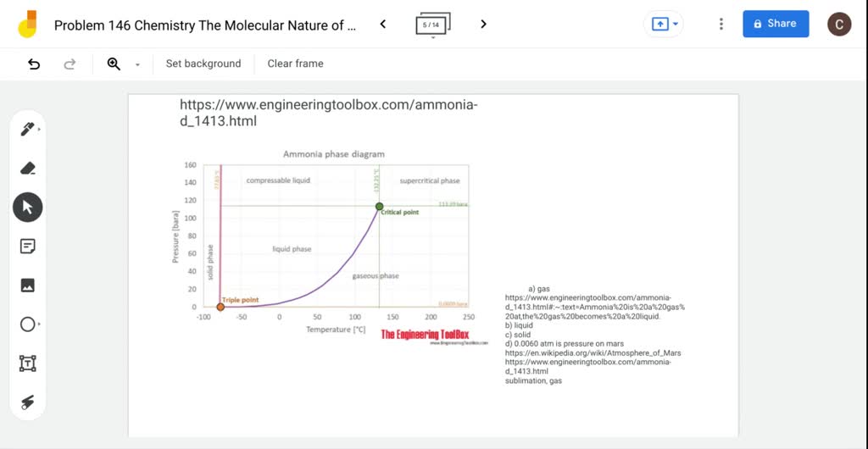Activate the Select arrow tool
The height and width of the screenshot is (449, 868).
pyautogui.click(x=27, y=207)
